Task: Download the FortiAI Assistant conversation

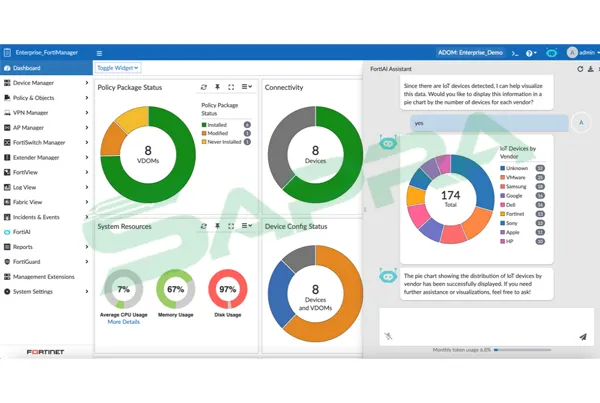Action: (590, 69)
